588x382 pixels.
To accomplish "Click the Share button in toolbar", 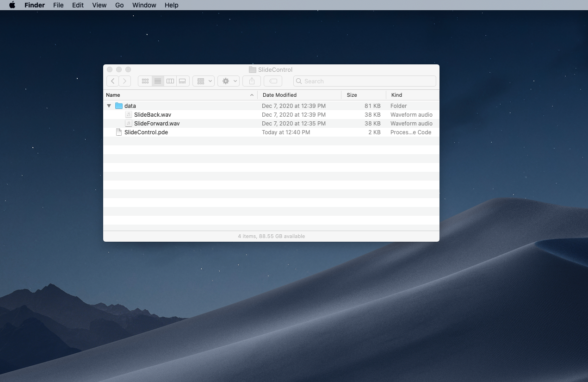I will (252, 81).
